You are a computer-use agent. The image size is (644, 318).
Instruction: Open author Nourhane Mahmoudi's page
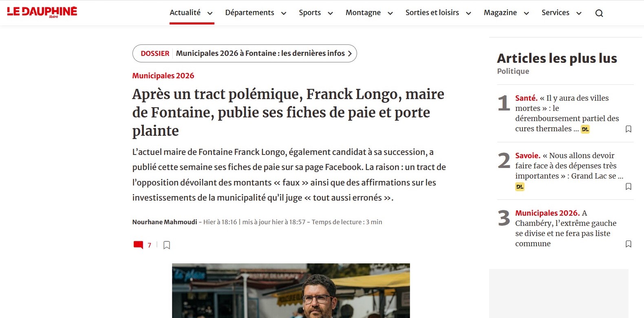164,222
